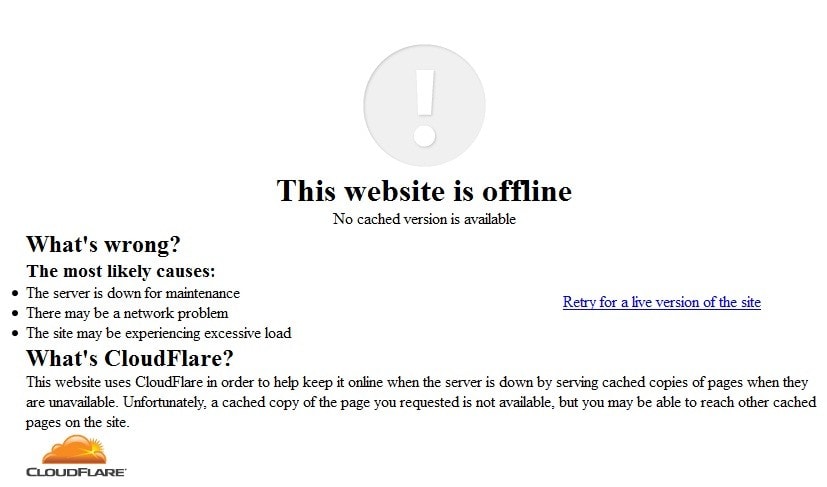
Task: Click paragraph line starting 'This website uses CloudFlare'
Action: pos(417,382)
